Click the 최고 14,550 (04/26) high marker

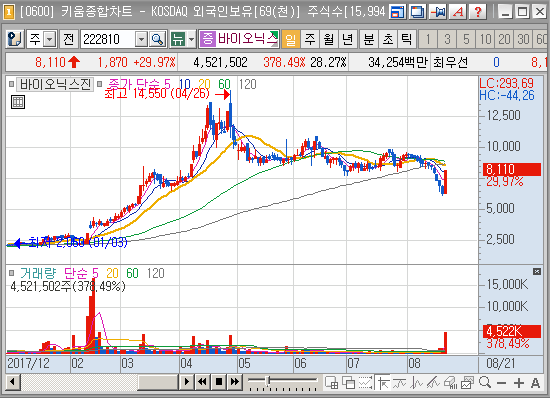coord(167,94)
